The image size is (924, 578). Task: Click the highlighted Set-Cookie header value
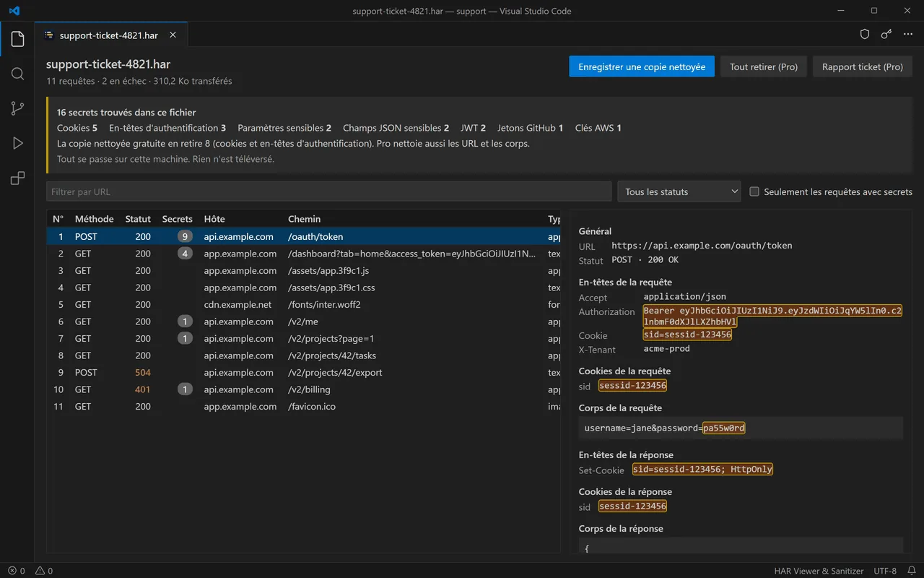pyautogui.click(x=702, y=469)
